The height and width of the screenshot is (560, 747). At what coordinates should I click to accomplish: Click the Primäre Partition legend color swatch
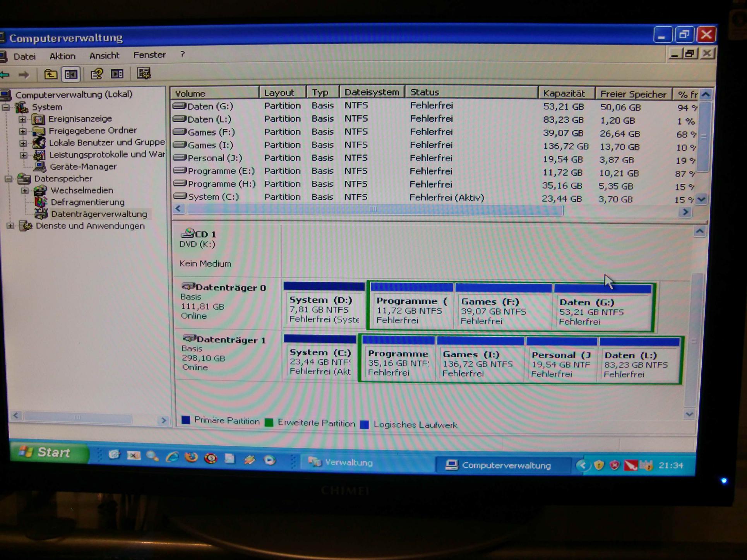click(x=186, y=420)
